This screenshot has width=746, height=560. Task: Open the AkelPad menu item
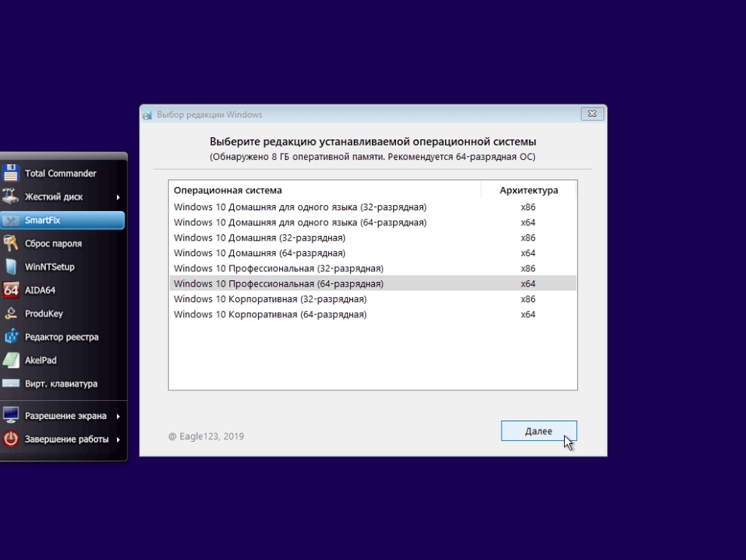(x=63, y=360)
